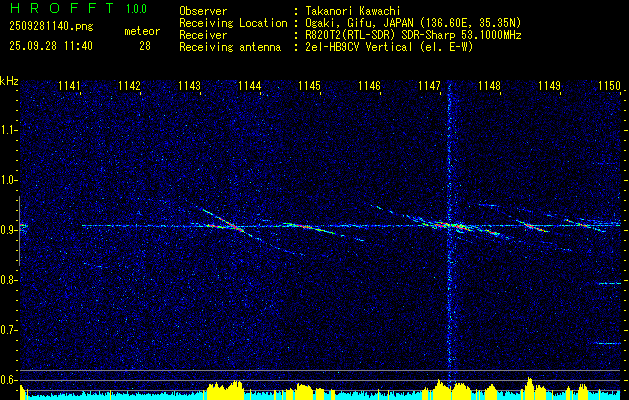Screen dimensions: 629x400
Task: Click the 1141 time axis marker
Action: (x=69, y=86)
